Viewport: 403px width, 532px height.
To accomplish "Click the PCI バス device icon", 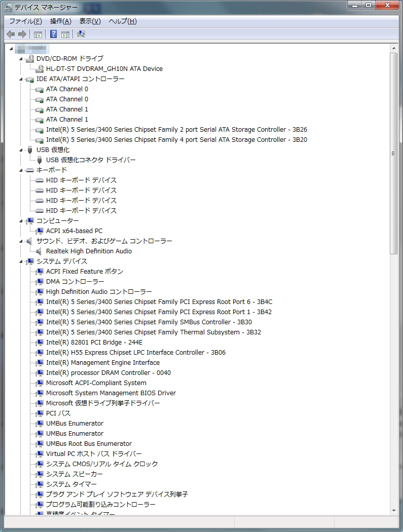I will click(x=40, y=413).
